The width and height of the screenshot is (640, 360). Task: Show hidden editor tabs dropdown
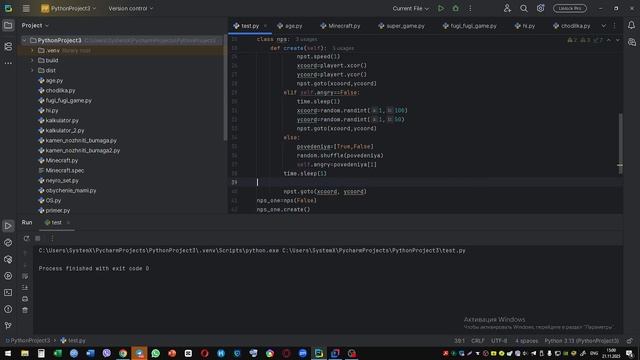point(604,26)
